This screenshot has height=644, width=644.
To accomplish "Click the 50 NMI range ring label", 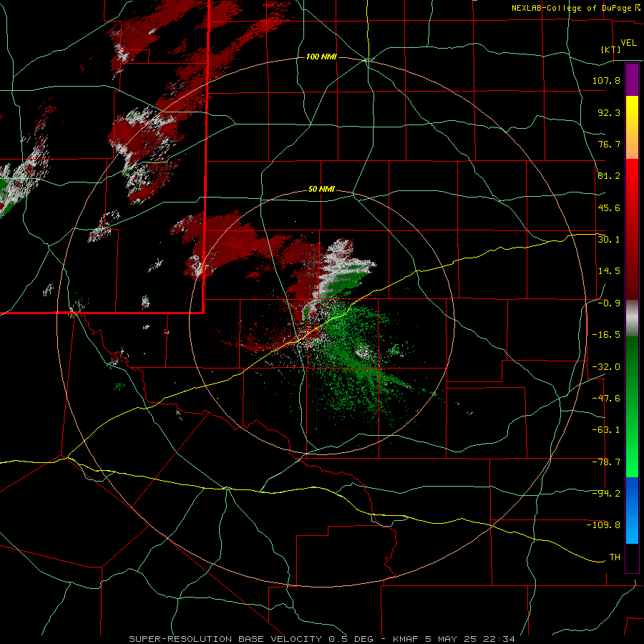I will tap(321, 190).
